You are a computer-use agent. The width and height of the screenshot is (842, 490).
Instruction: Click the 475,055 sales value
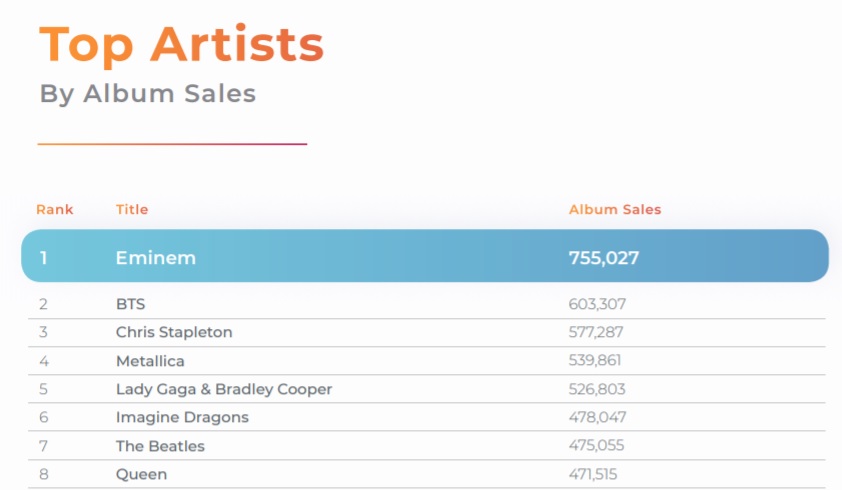(x=597, y=445)
